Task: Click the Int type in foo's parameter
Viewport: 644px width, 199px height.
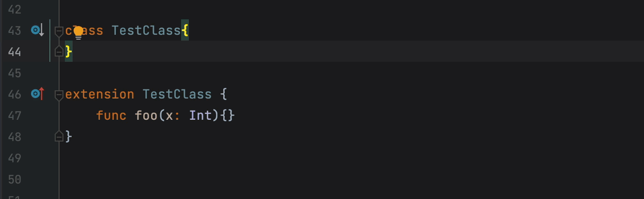Action: 200,115
